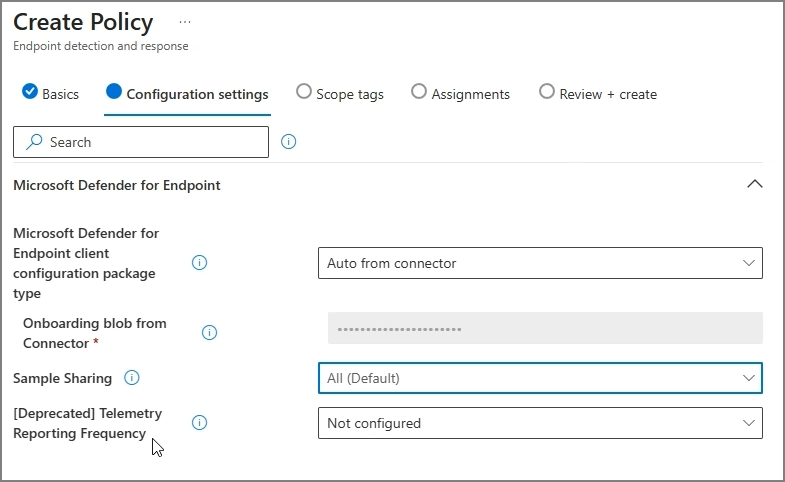Select the Configuration settings step
Screen dimensions: 785x482
point(187,94)
